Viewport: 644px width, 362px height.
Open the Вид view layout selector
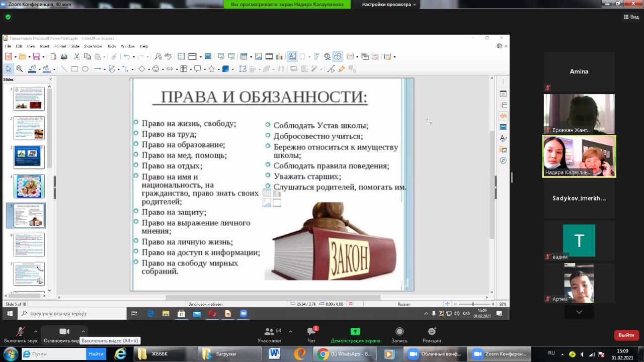631,17
